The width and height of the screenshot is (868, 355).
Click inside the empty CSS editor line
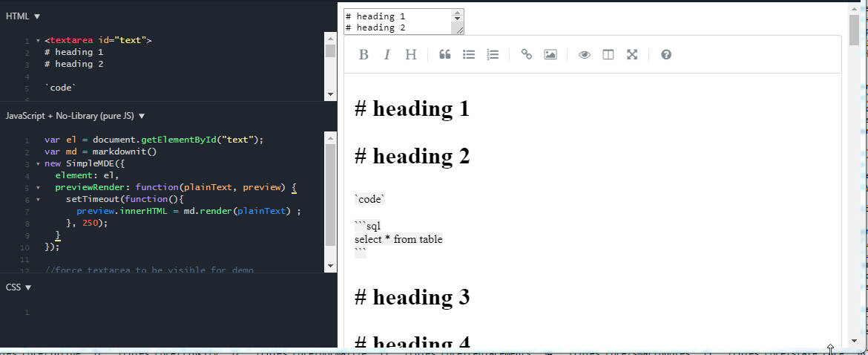coord(183,313)
